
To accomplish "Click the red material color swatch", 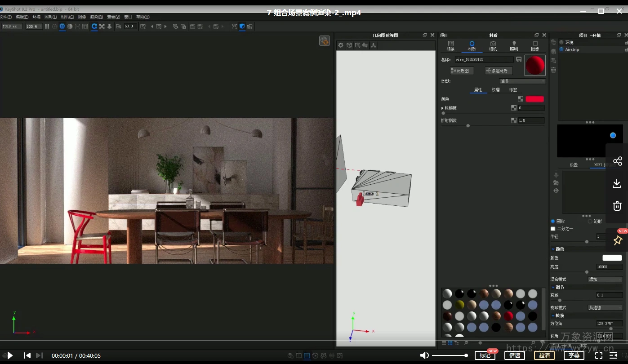I will pyautogui.click(x=534, y=99).
